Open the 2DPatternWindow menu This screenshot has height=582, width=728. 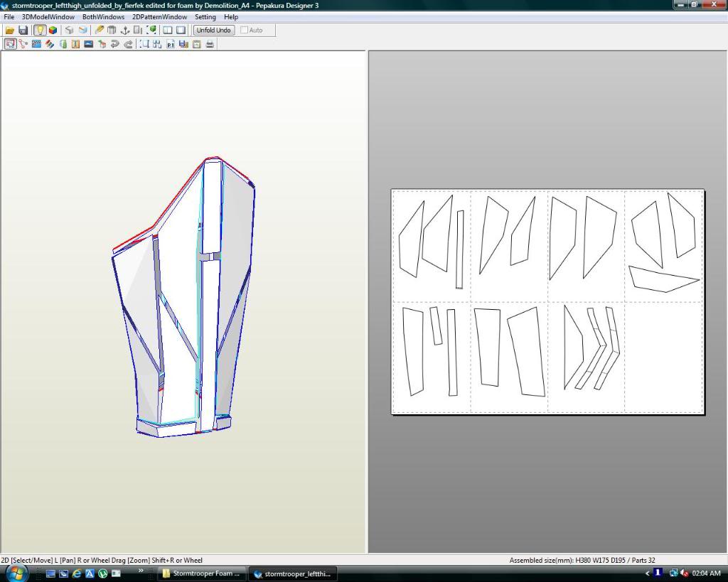pyautogui.click(x=159, y=17)
